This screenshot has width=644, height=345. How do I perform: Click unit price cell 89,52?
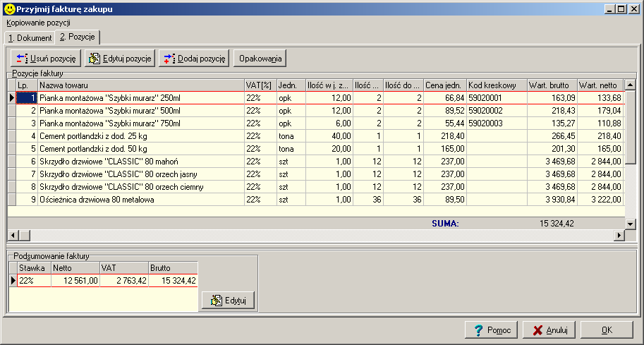(x=445, y=111)
